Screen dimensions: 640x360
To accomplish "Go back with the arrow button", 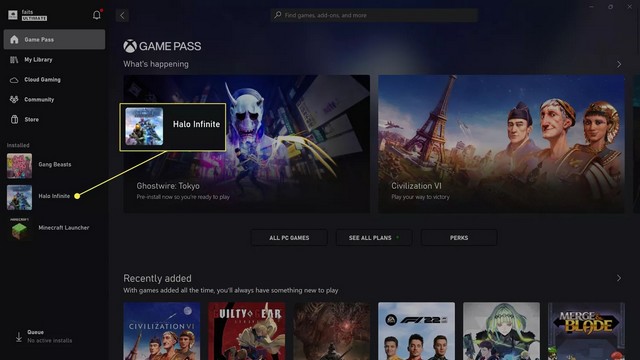I will point(122,16).
